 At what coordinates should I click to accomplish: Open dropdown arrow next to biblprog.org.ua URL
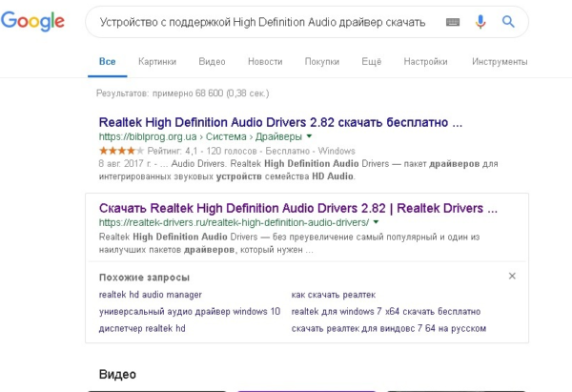pos(309,136)
